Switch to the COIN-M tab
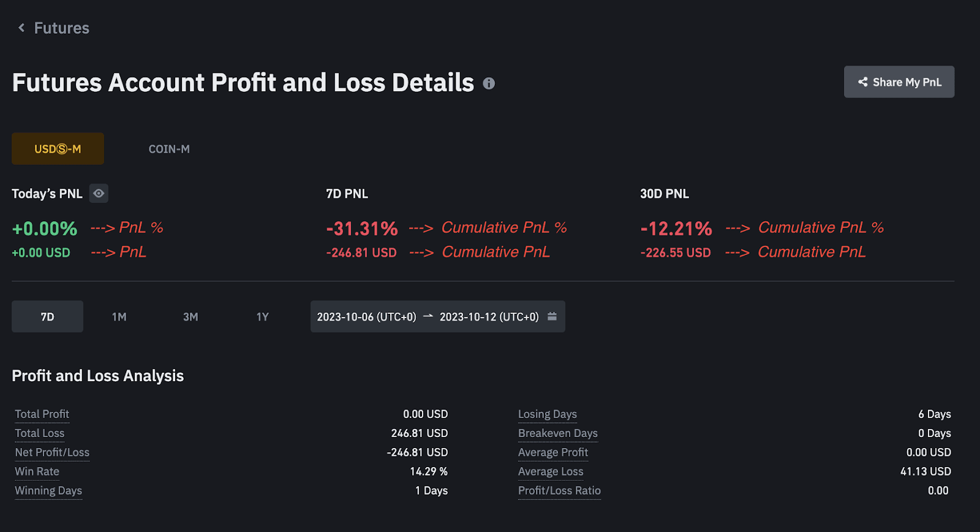 coord(168,148)
